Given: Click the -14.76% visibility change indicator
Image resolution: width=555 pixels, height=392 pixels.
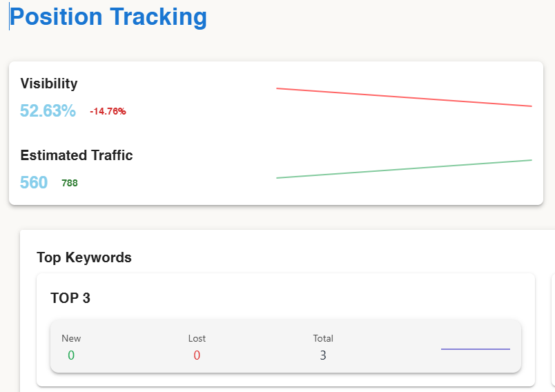Looking at the screenshot, I should point(108,111).
